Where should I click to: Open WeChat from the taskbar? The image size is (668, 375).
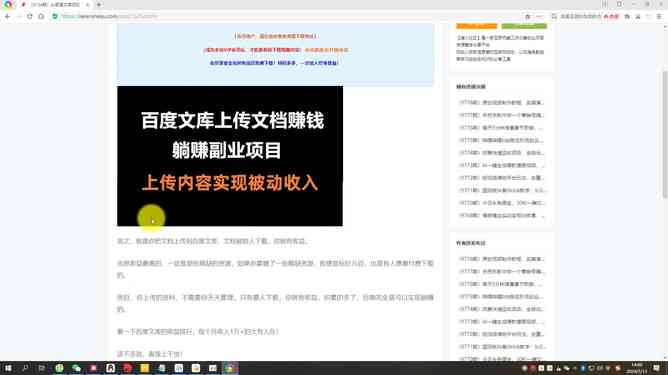point(76,368)
